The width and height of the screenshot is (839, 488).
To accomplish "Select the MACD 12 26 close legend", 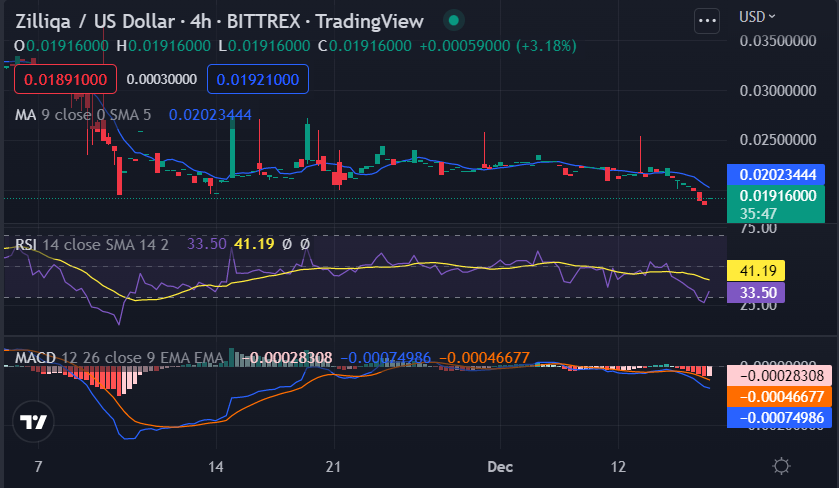I will (x=119, y=357).
